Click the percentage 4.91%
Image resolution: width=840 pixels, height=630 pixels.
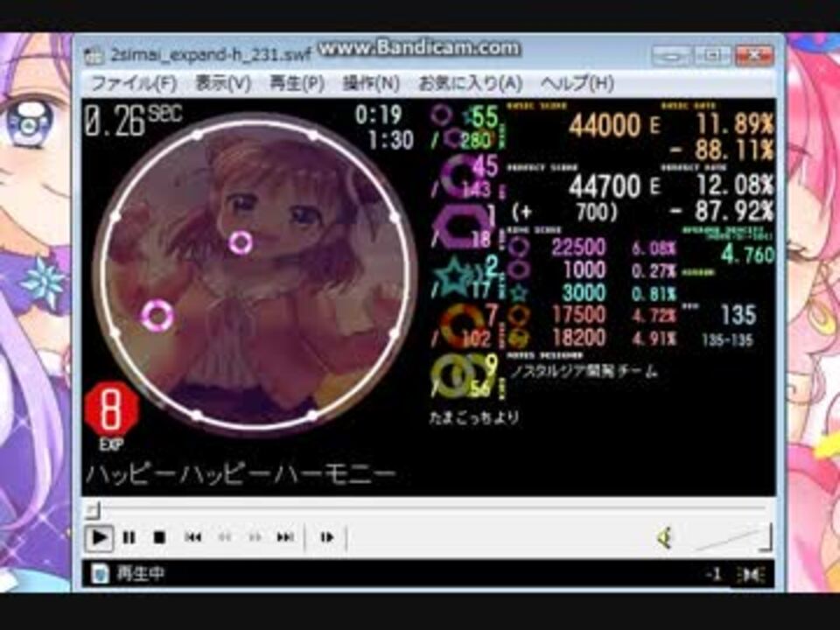pyautogui.click(x=654, y=339)
